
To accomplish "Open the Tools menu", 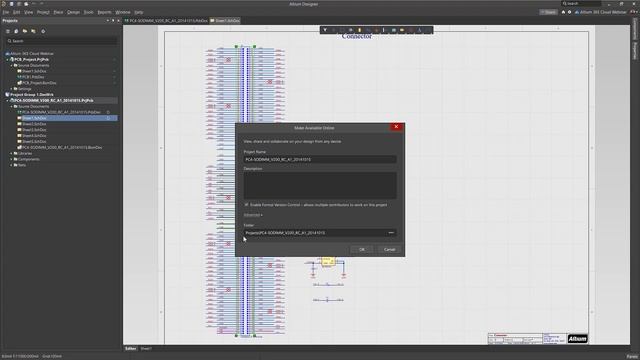I will tap(89, 12).
